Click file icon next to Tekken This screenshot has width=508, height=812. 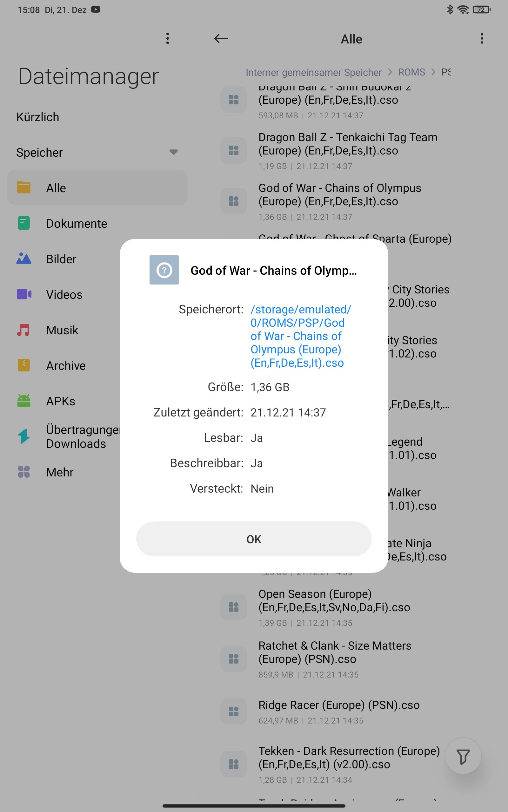pyautogui.click(x=233, y=764)
